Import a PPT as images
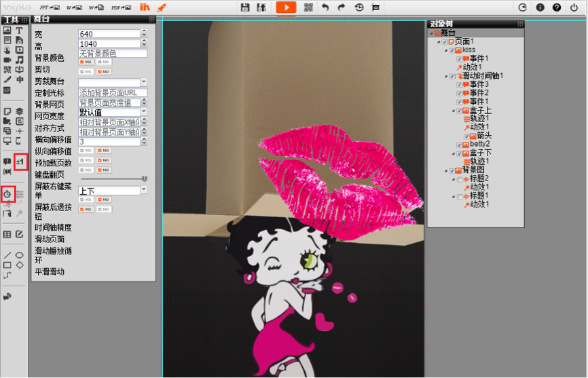Image resolution: width=588 pixels, height=378 pixels. pyautogui.click(x=50, y=7)
